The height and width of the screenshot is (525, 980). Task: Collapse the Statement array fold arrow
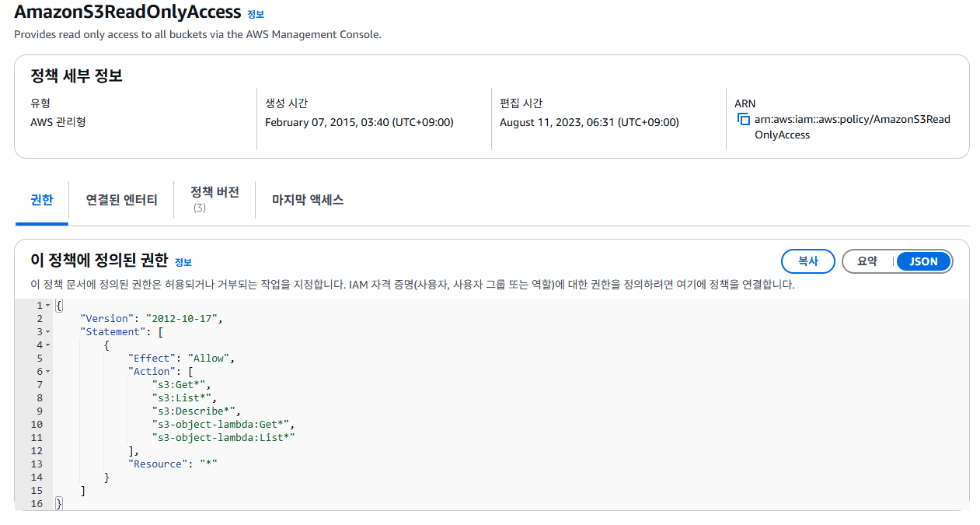47,332
